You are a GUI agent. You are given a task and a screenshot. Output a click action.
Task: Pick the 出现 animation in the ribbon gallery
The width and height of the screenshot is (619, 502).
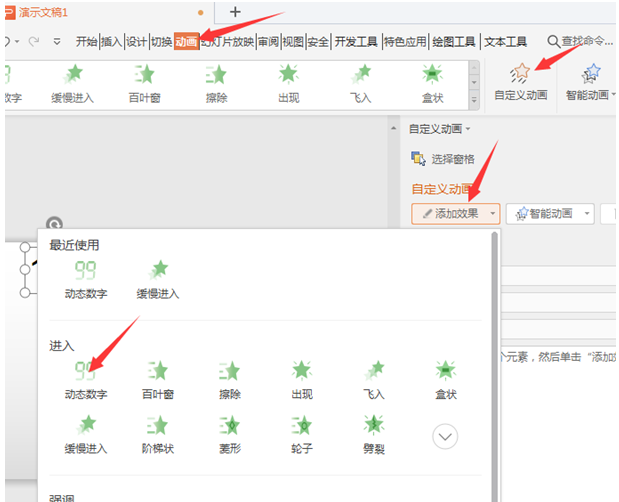[x=289, y=84]
